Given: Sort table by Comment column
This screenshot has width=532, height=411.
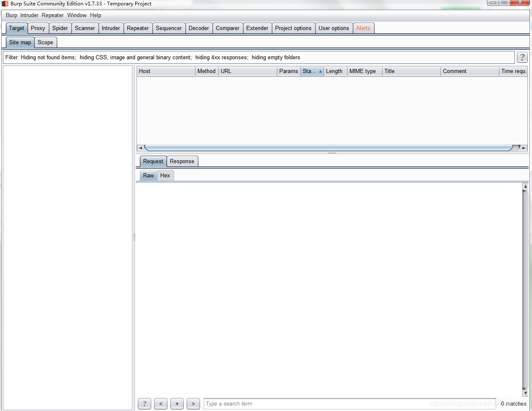Looking at the screenshot, I should tap(470, 71).
